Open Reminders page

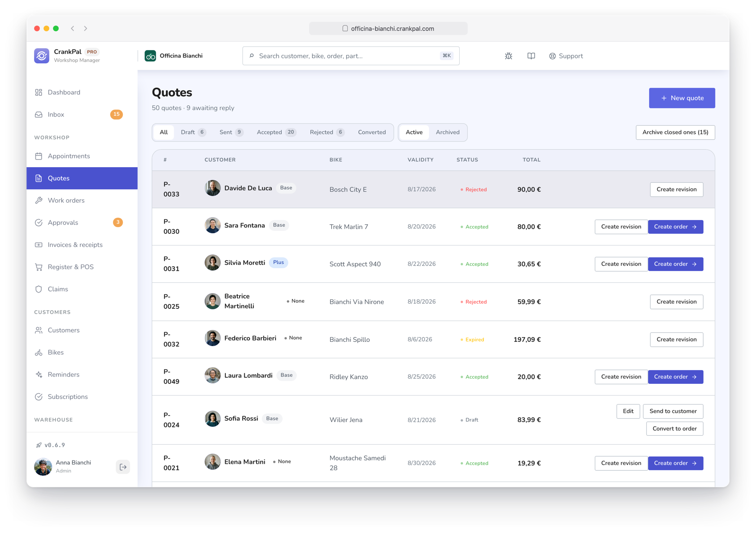click(82, 375)
